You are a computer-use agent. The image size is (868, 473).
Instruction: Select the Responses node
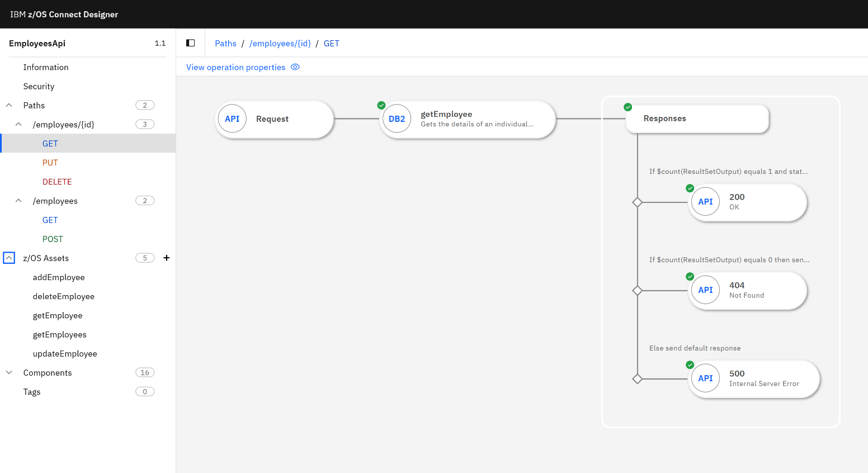[x=697, y=119]
